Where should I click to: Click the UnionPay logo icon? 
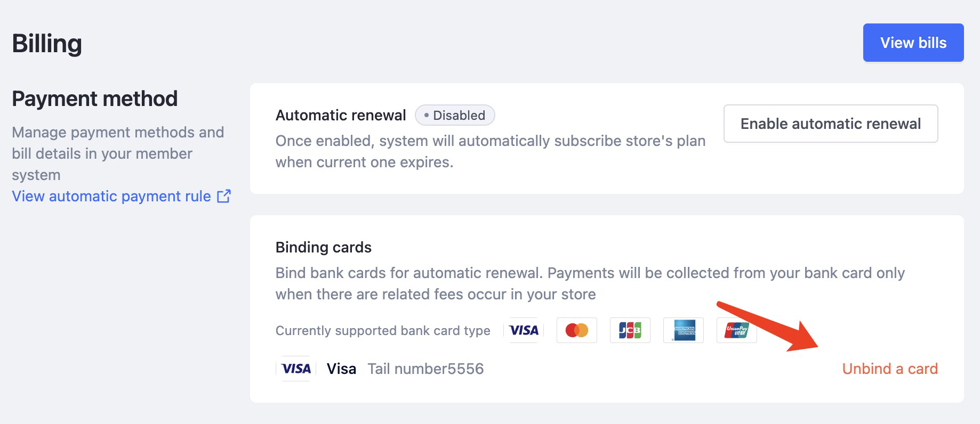tap(736, 330)
